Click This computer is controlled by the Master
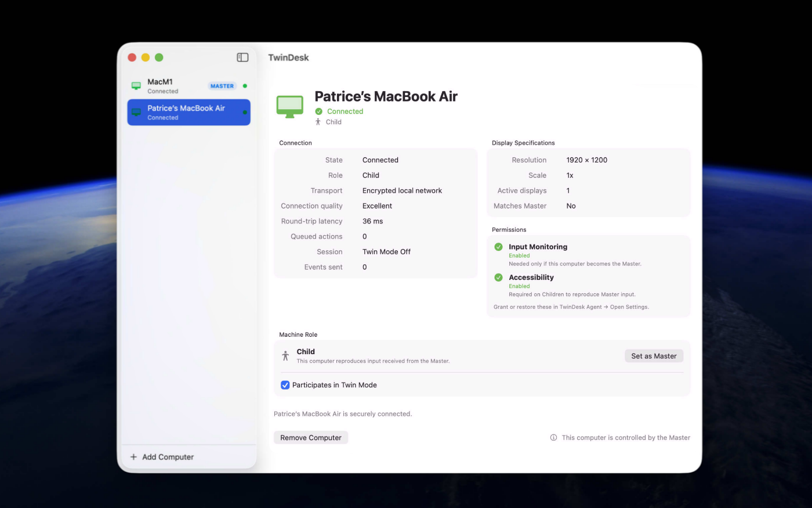This screenshot has width=812, height=508. (x=626, y=438)
